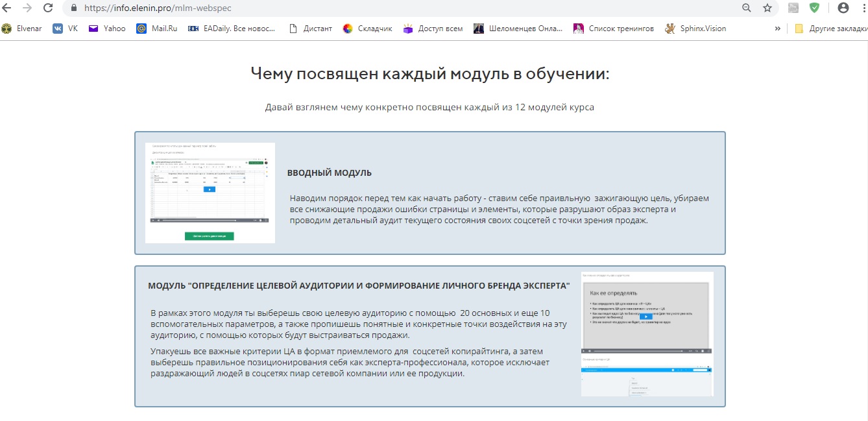Open the gray extension icon

[x=793, y=8]
